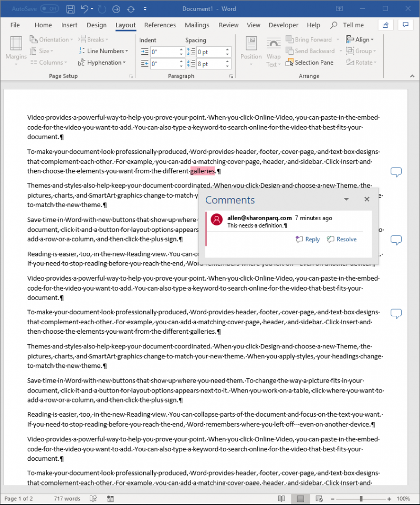Open the Align dropdown
420x505 pixels.
click(360, 39)
